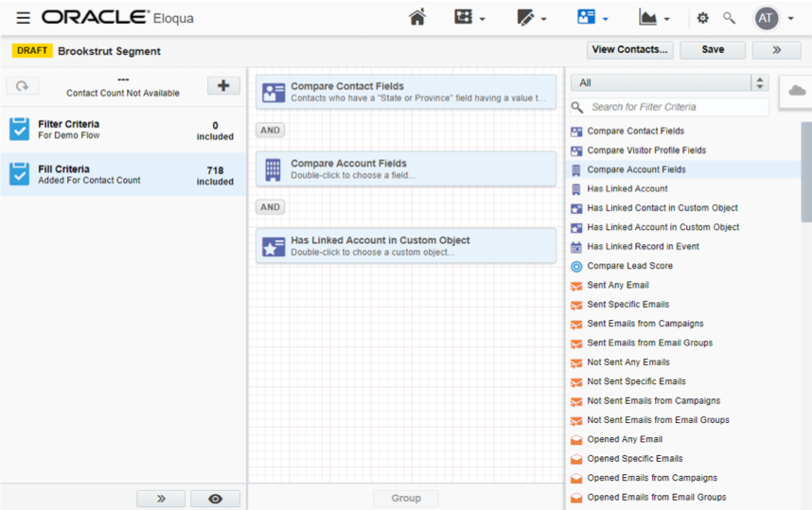Screen dimensions: 812x510
Task: Select the Fill Criteria row with 718 included
Action: coord(123,174)
